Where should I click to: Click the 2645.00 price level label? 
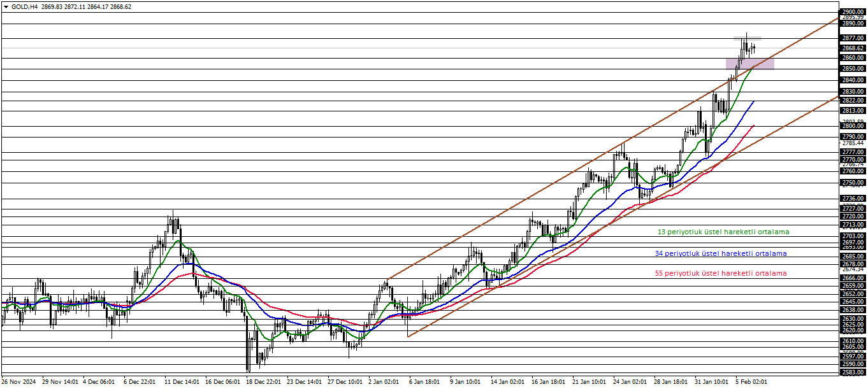click(853, 302)
